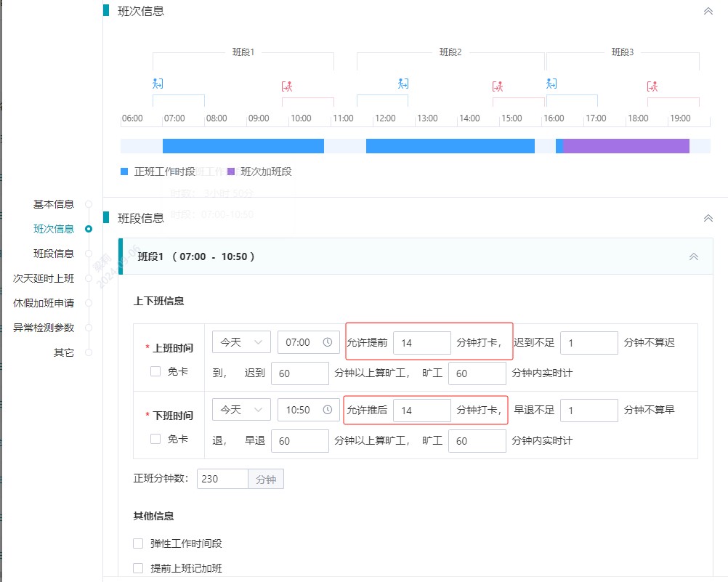Select the blue clock-in icon under 班段2

(403, 83)
